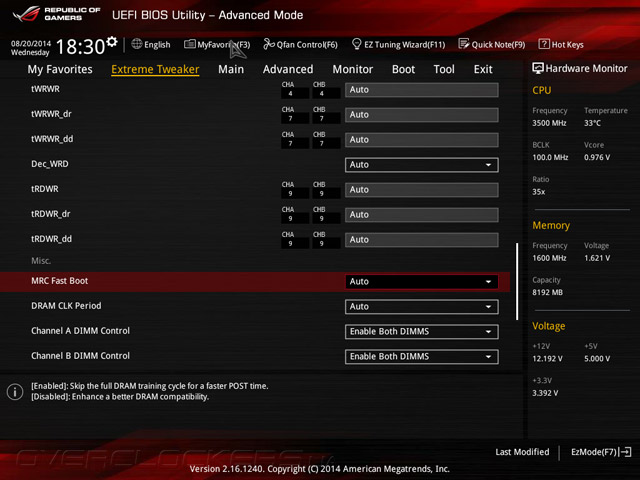Open the Hot Keys help icon

544,44
